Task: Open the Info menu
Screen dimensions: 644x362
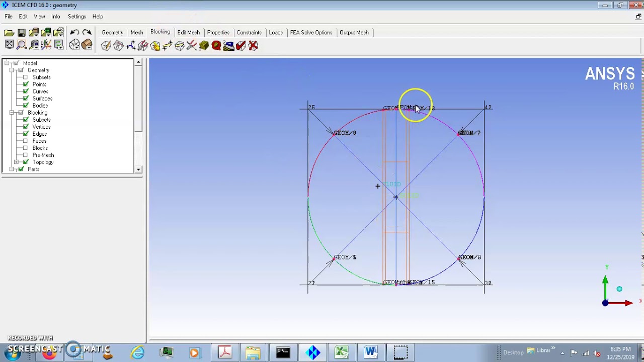Action: [x=55, y=17]
